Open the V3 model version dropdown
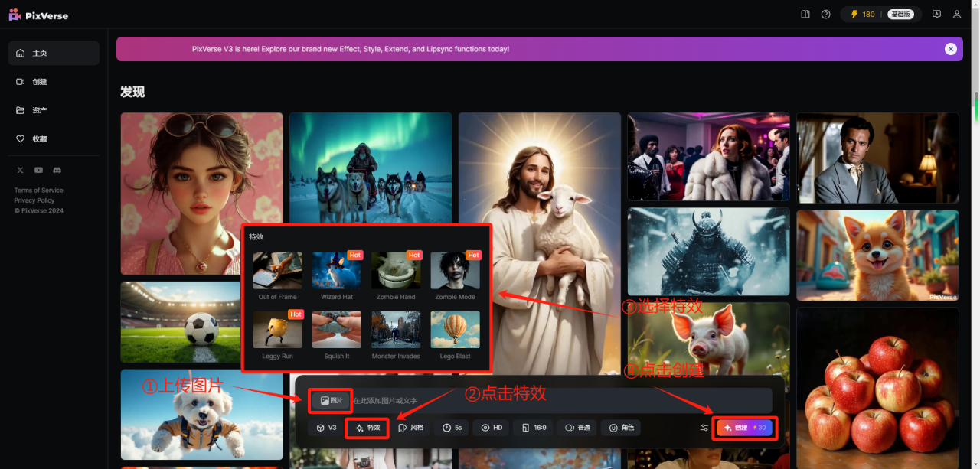 point(326,428)
